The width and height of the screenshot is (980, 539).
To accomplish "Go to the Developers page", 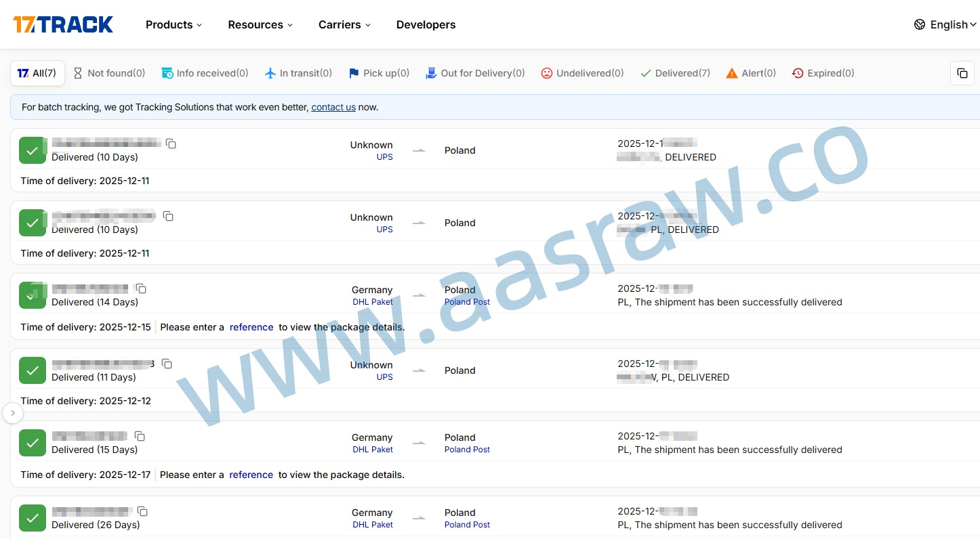I will (x=426, y=24).
